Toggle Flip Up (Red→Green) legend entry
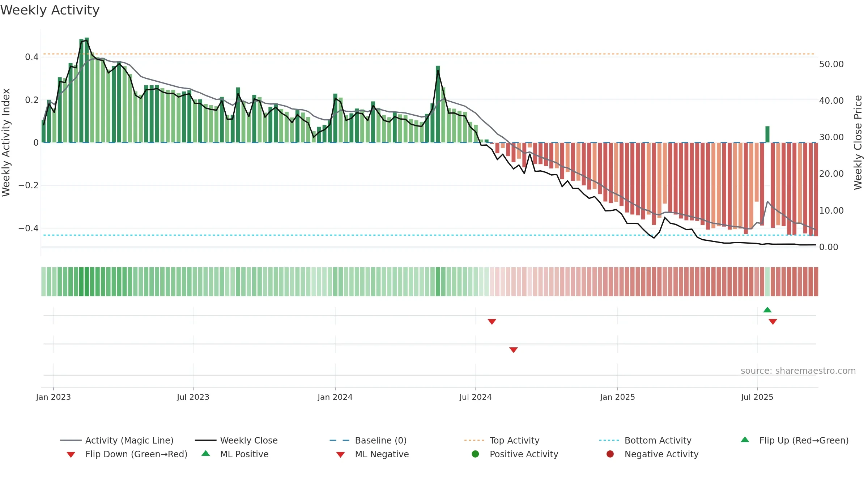The image size is (868, 488). [795, 440]
